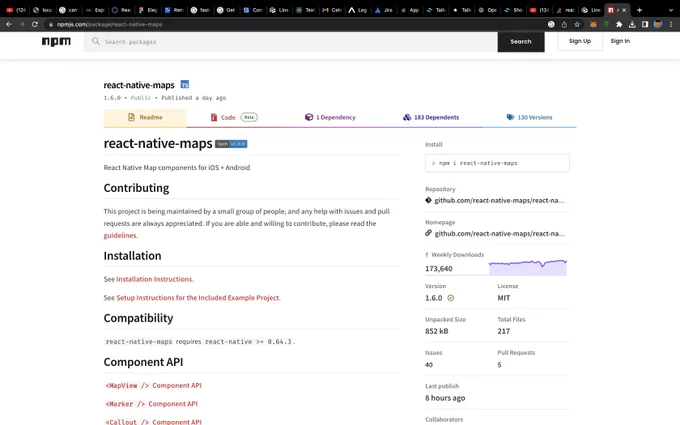Click the weekly downloads sparkline chart
The width and height of the screenshot is (680, 425).
(528, 267)
